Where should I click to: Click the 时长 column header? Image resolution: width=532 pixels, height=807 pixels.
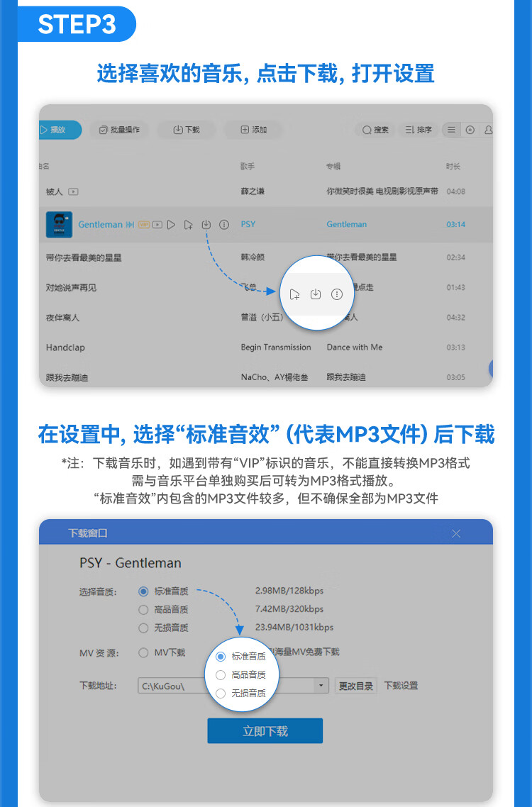(453, 166)
